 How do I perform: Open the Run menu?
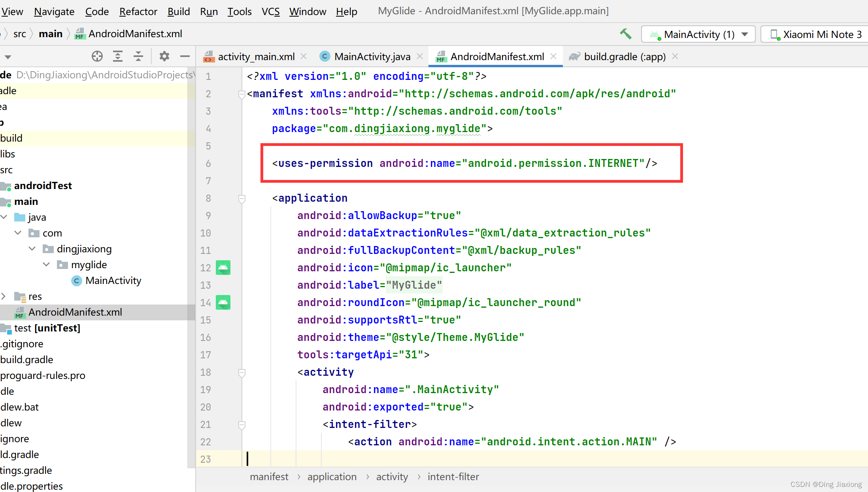[209, 11]
